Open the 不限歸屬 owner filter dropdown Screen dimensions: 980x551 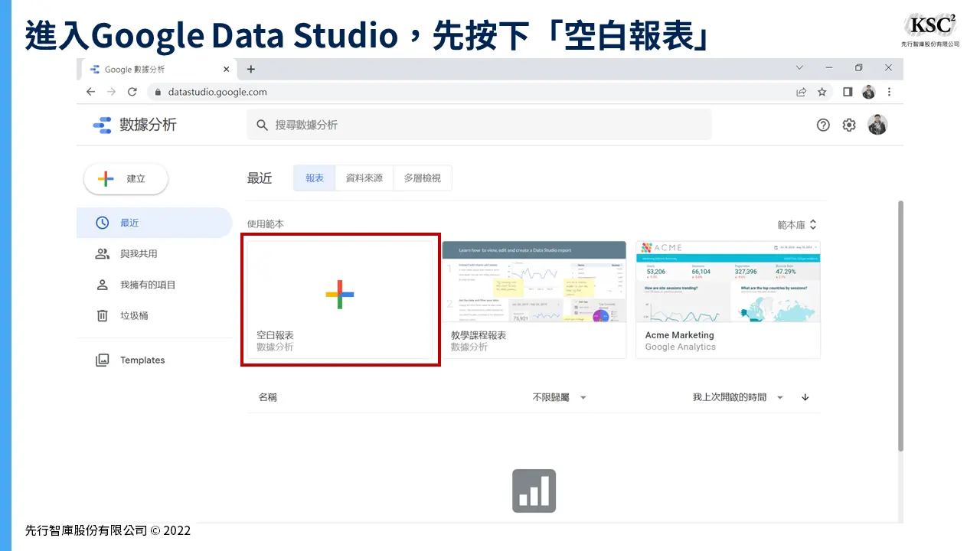coord(560,397)
